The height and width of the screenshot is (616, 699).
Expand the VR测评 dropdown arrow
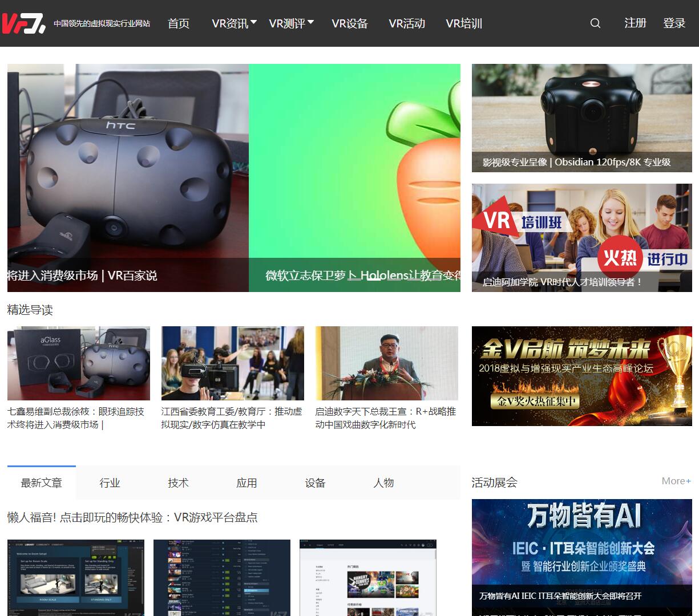[x=311, y=22]
